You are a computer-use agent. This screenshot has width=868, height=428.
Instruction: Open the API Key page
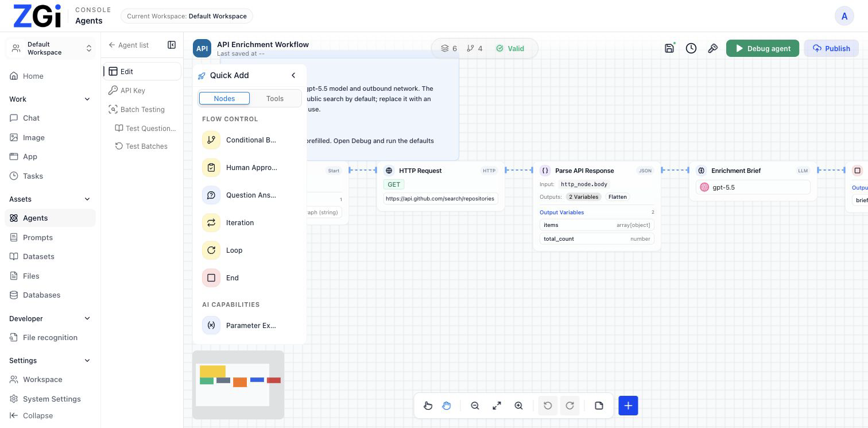pyautogui.click(x=142, y=90)
